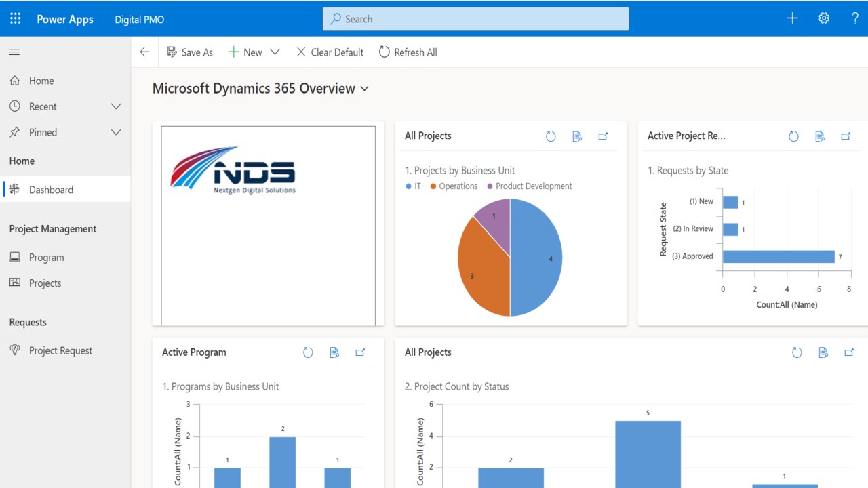
Task: Click the Save As toolbar button
Action: click(x=189, y=52)
